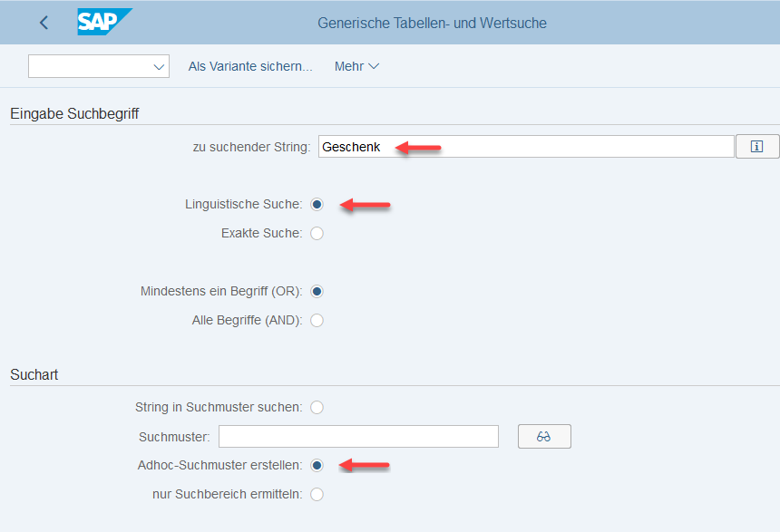The image size is (780, 532).
Task: Click the Eingabe Suchbegriff section header
Action: (x=74, y=113)
